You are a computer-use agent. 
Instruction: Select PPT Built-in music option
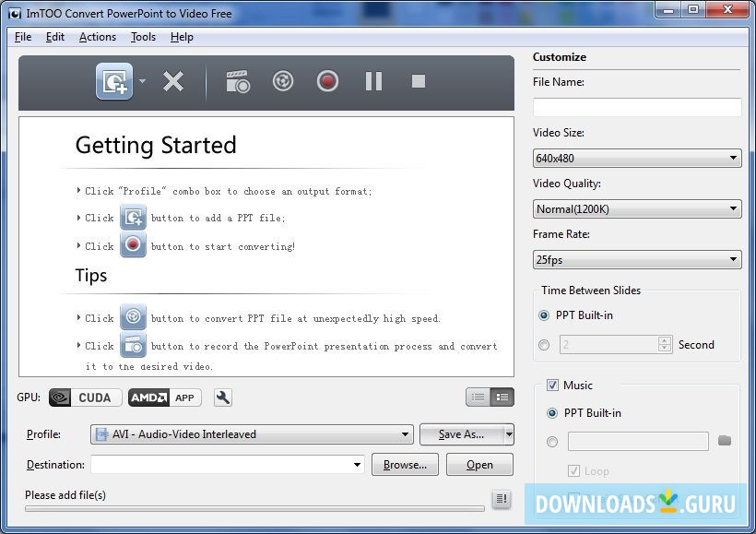552,413
